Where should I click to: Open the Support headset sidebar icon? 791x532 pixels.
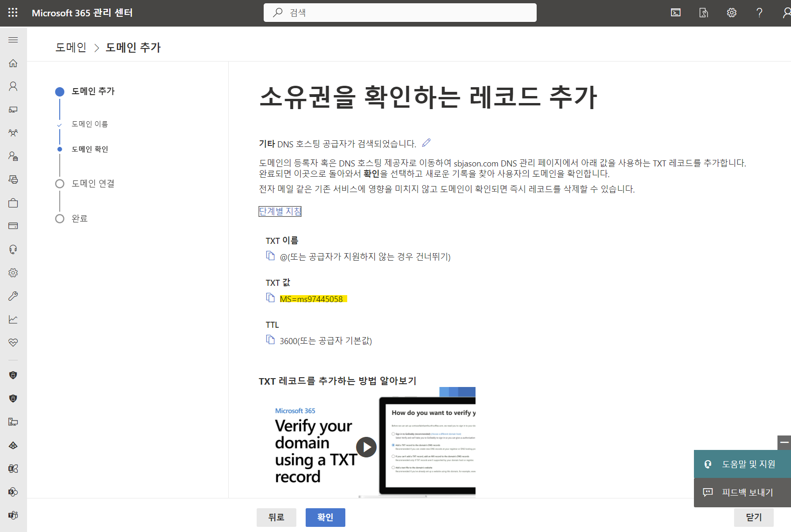click(x=13, y=249)
